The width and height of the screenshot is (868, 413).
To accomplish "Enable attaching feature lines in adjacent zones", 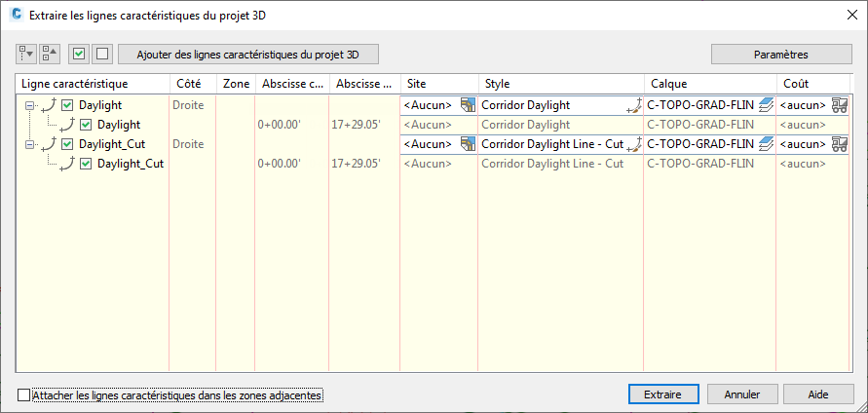I will click(x=24, y=394).
